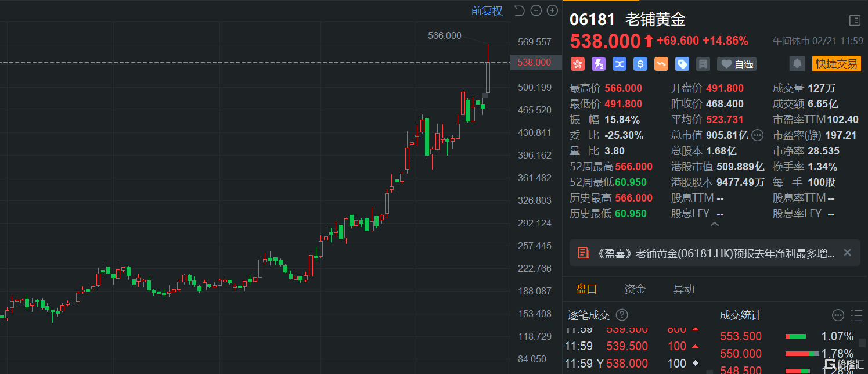Click the 成交额 6.65亿 value
Screen dimensions: 868x374
tap(823, 104)
